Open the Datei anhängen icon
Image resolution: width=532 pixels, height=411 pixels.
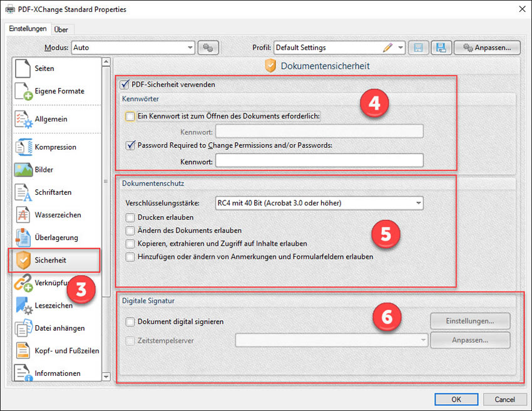pos(23,328)
